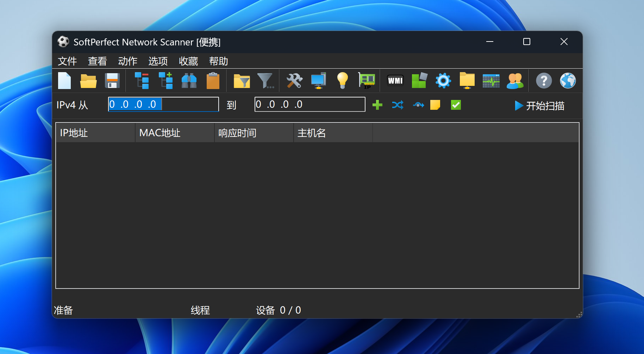This screenshot has width=644, height=354.
Task: Click the blue gear icon
Action: click(x=443, y=81)
